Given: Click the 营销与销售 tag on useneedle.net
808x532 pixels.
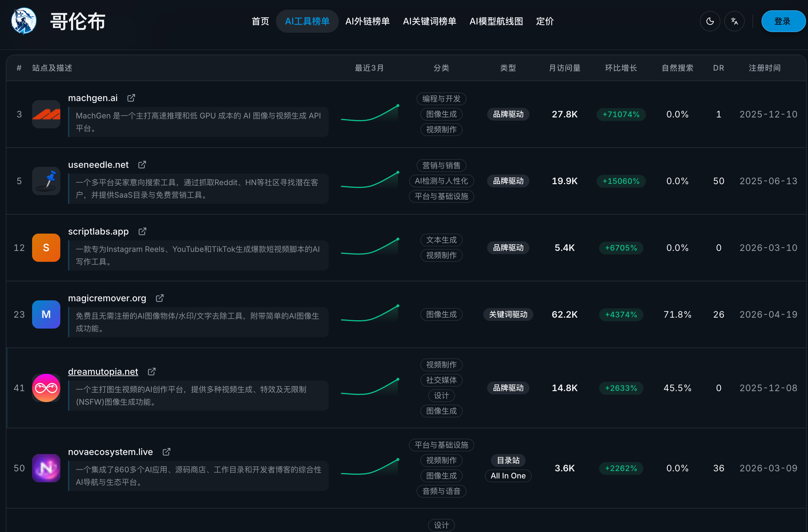Looking at the screenshot, I should point(441,166).
